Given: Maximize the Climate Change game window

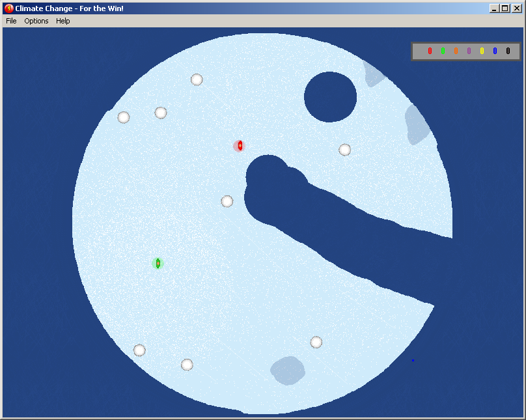Looking at the screenshot, I should pyautogui.click(x=505, y=8).
